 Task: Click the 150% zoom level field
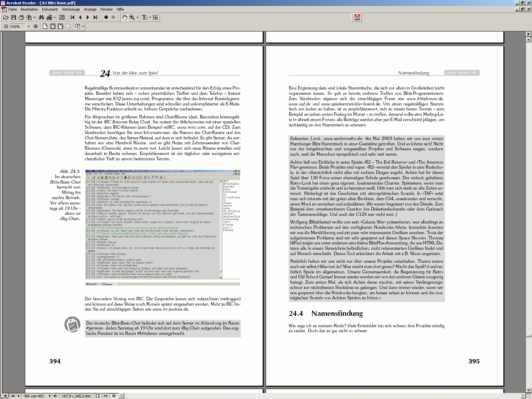(x=18, y=26)
